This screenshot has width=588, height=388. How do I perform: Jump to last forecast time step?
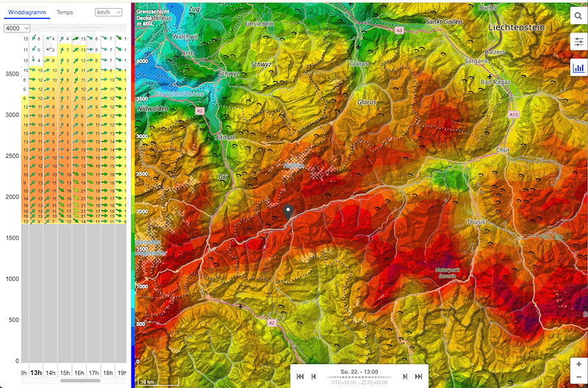[419, 376]
